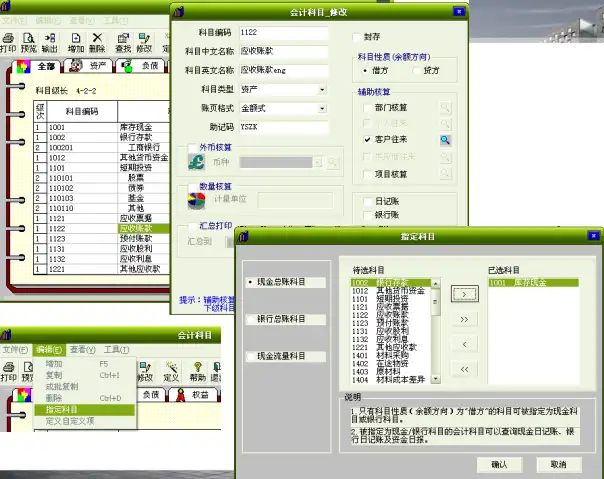This screenshot has width=604, height=479.
Task: Click the 确认 button
Action: (499, 464)
